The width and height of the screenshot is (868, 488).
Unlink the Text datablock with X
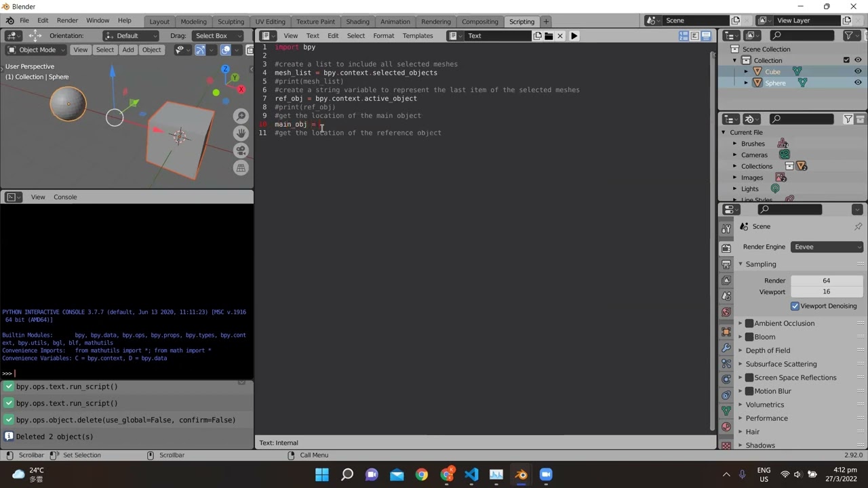pos(560,36)
